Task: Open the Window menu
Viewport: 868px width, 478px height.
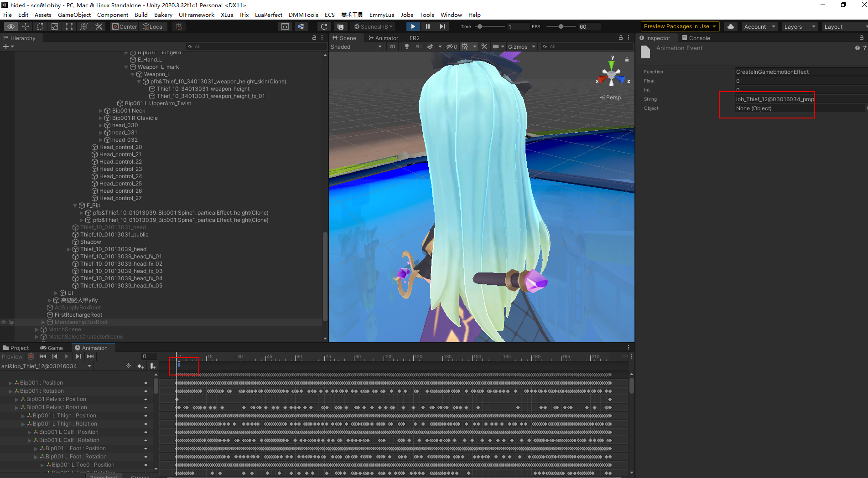Action: pos(451,15)
